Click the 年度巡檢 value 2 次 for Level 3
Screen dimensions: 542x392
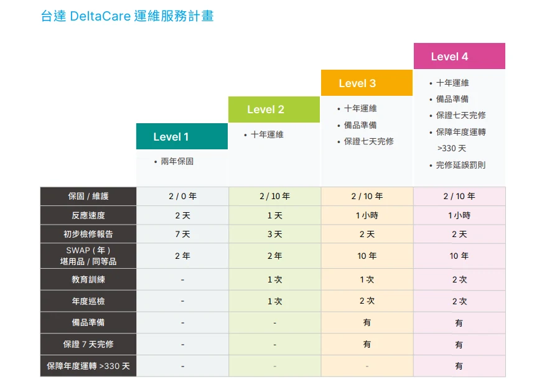coord(367,301)
